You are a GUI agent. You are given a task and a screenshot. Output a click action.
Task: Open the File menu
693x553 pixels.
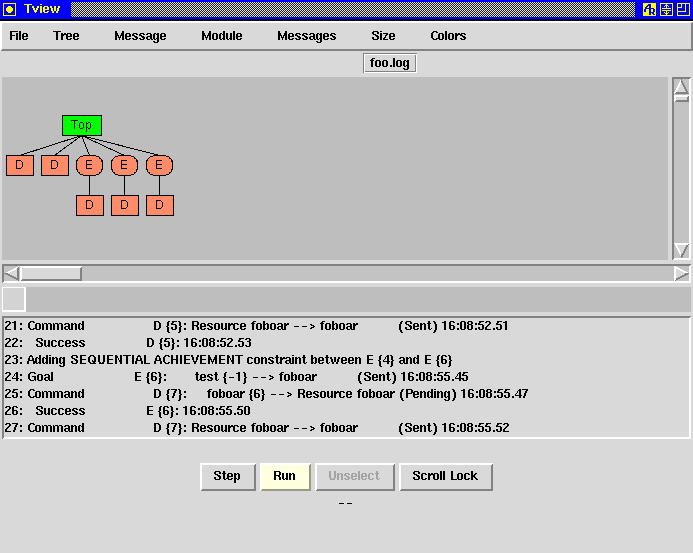coord(19,36)
